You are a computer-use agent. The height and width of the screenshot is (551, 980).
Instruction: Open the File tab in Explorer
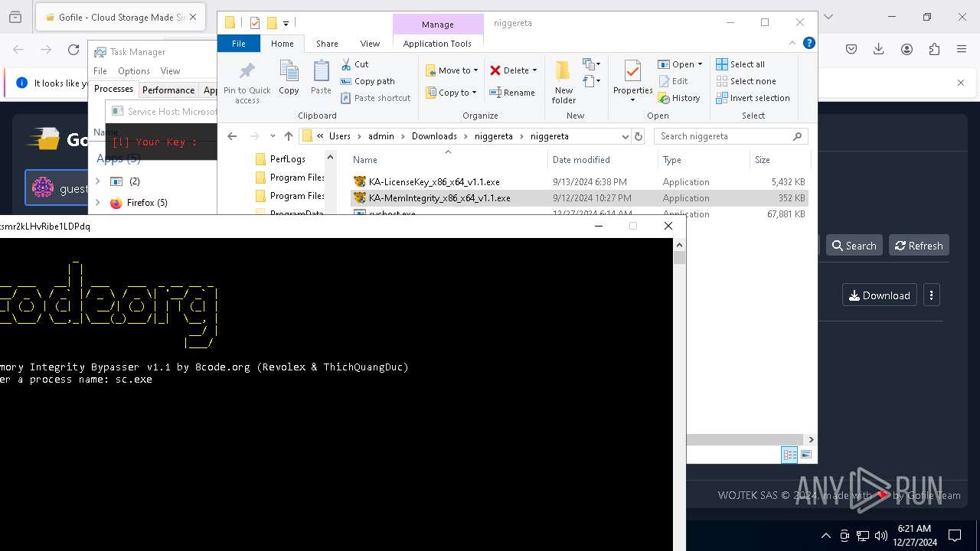tap(239, 44)
